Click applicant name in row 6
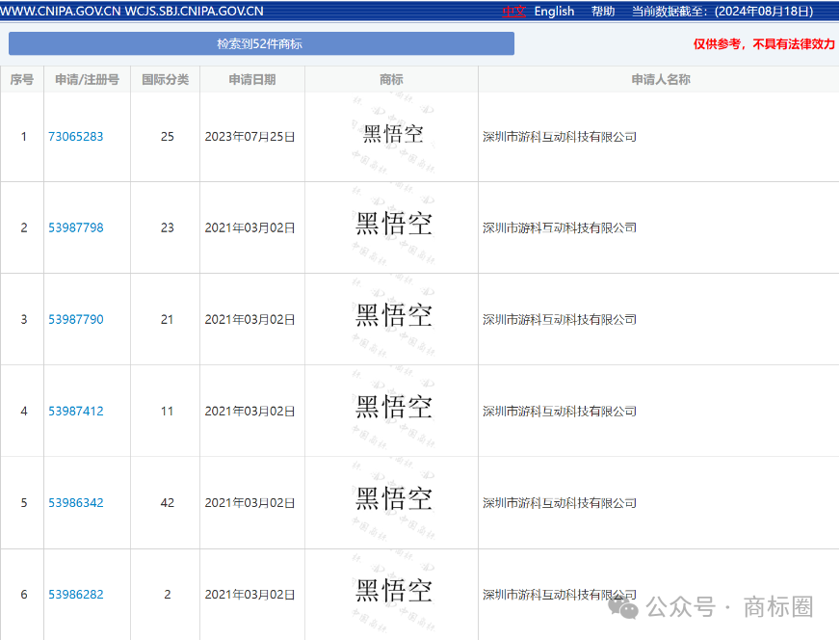Viewport: 840px width, 640px height. pos(560,595)
